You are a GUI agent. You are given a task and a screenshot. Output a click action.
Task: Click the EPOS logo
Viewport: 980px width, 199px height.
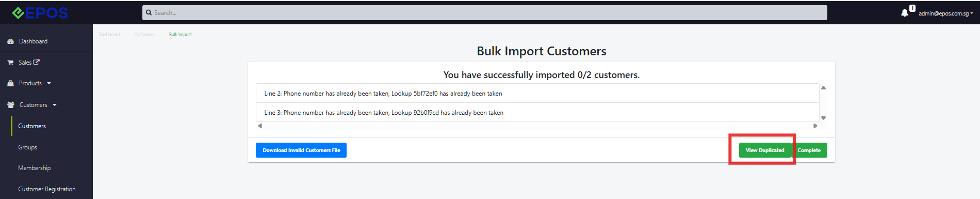pyautogui.click(x=40, y=13)
